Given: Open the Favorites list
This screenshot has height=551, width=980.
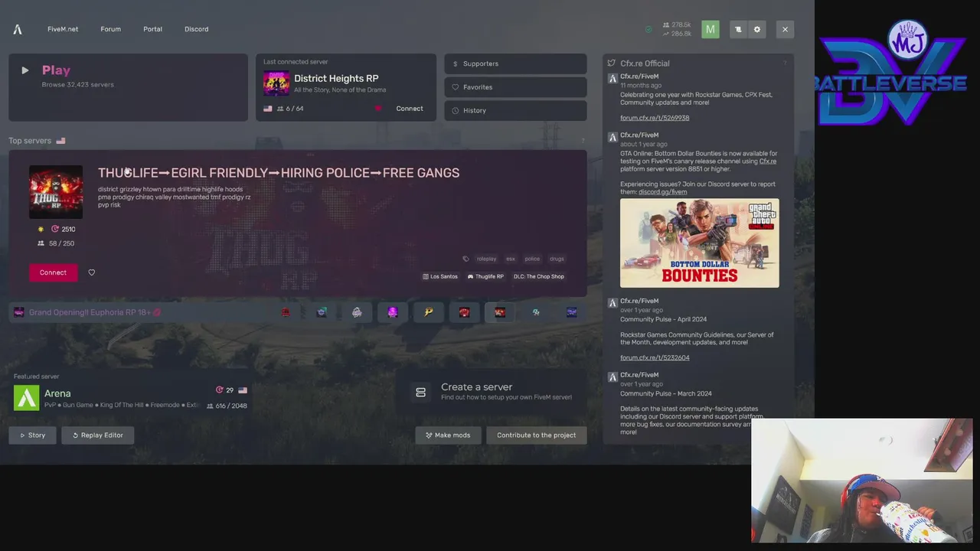Looking at the screenshot, I should tap(515, 87).
